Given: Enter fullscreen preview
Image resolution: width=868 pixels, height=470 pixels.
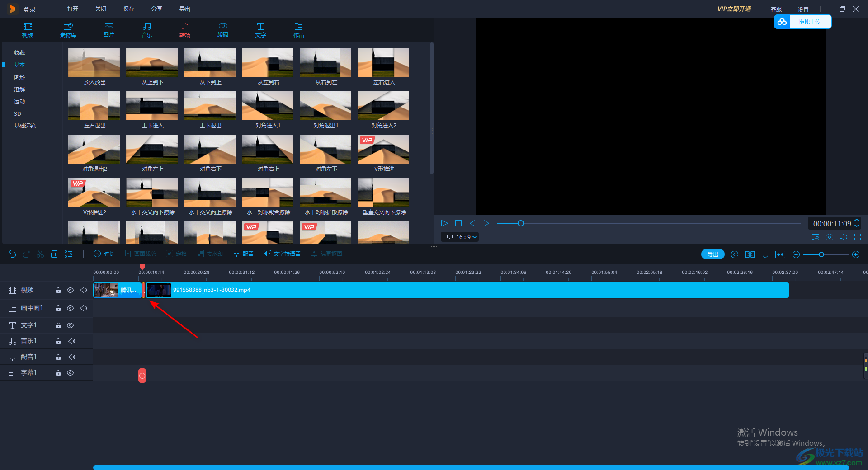Looking at the screenshot, I should coord(858,237).
